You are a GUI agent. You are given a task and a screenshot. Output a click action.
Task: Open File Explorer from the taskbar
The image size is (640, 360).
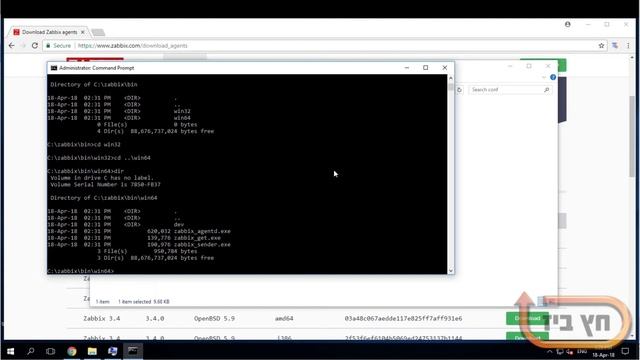coord(92,351)
